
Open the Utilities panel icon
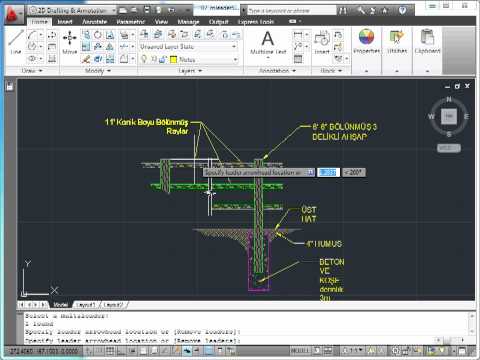397,41
